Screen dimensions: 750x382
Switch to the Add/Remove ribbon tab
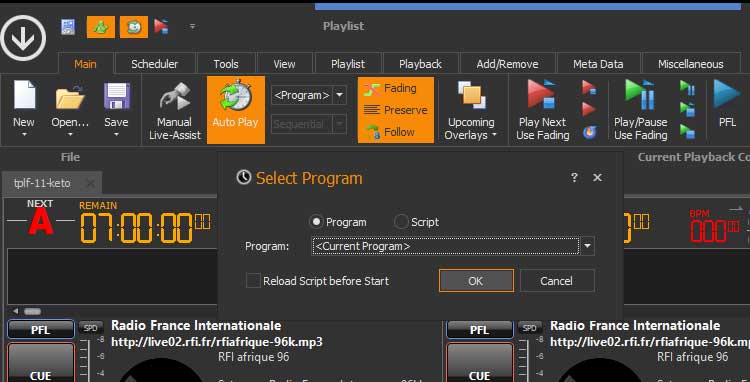(507, 64)
